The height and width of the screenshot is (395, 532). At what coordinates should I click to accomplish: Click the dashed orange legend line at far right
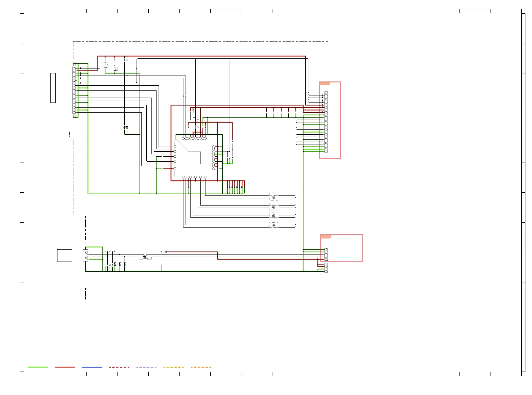tap(201, 367)
